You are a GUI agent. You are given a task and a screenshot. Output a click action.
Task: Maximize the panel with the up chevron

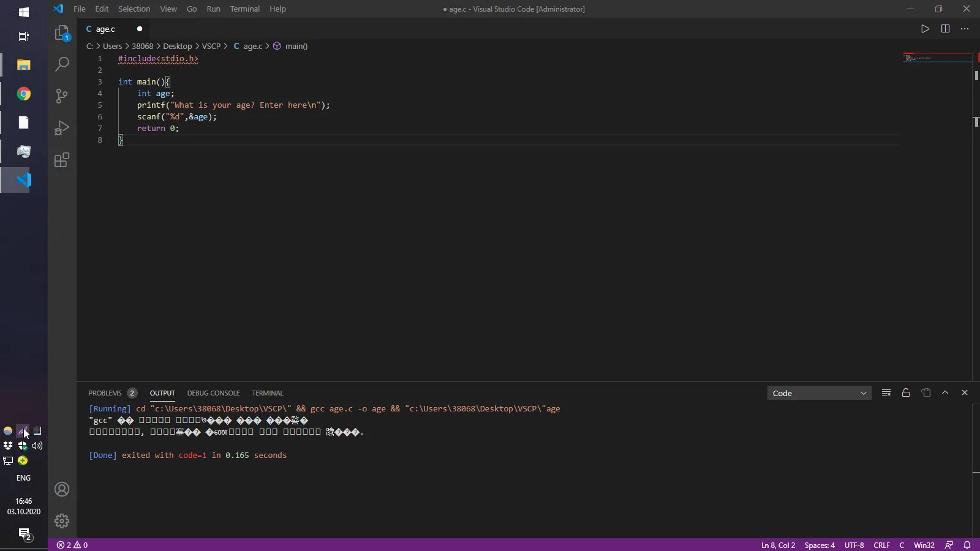pyautogui.click(x=945, y=393)
